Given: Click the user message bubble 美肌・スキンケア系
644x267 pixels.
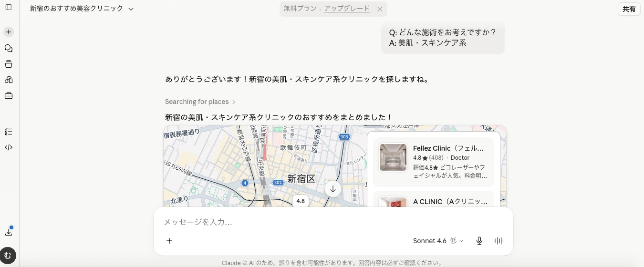Looking at the screenshot, I should (x=443, y=38).
